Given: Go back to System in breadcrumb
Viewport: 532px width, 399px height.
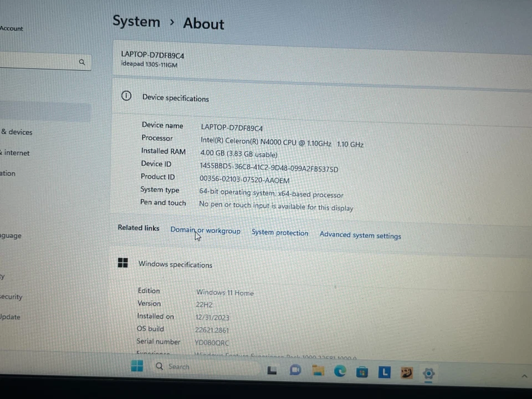Looking at the screenshot, I should (136, 22).
